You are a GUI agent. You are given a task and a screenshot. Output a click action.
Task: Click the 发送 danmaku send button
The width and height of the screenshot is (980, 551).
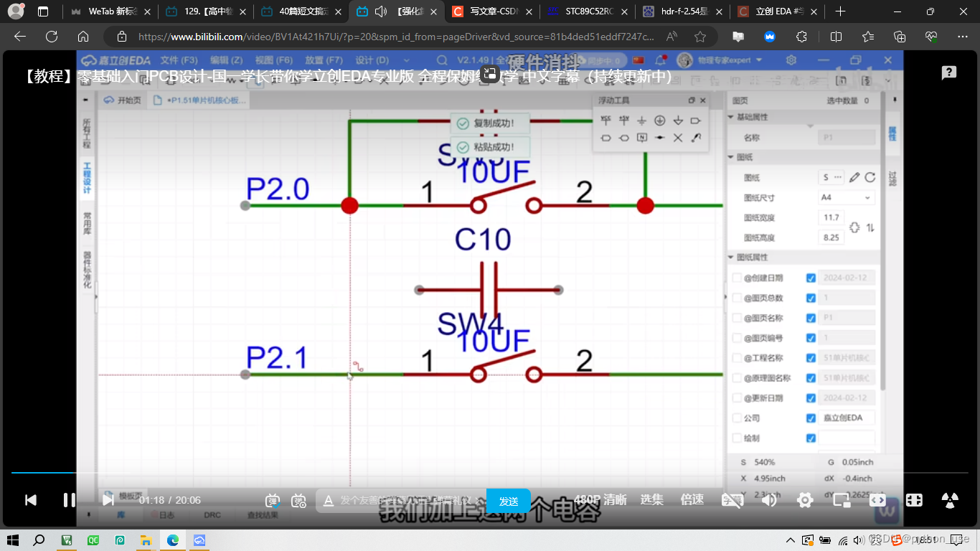pyautogui.click(x=509, y=501)
